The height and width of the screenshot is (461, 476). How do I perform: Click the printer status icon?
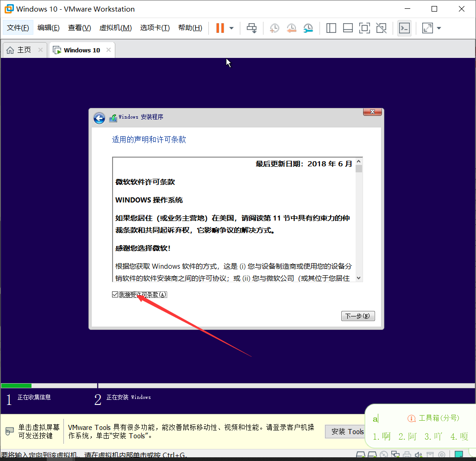pos(407,455)
